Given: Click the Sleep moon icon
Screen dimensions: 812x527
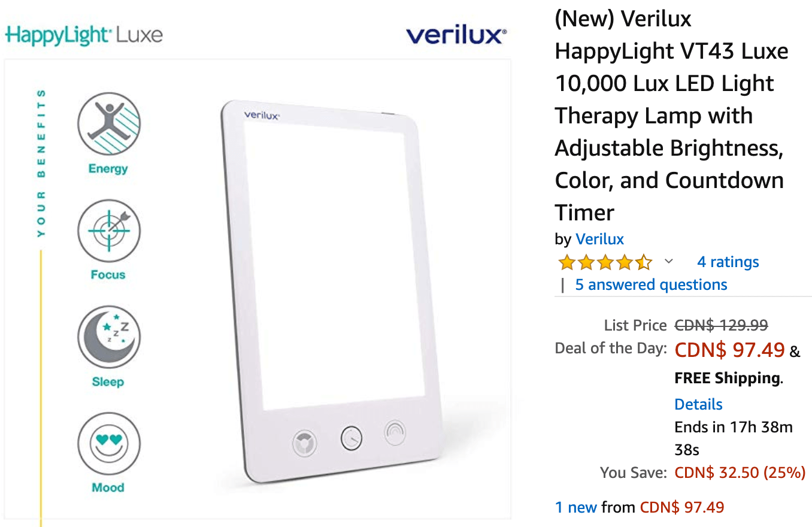Looking at the screenshot, I should [108, 337].
